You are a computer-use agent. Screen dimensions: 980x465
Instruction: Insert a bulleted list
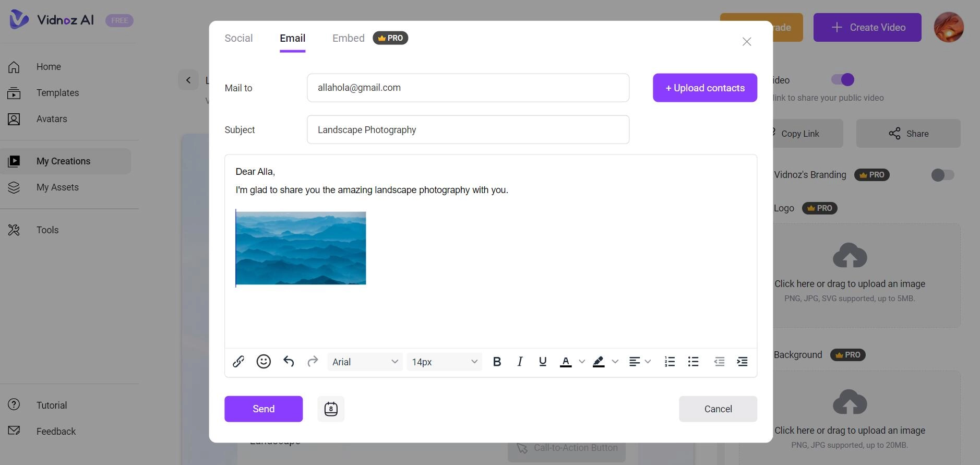coord(693,362)
